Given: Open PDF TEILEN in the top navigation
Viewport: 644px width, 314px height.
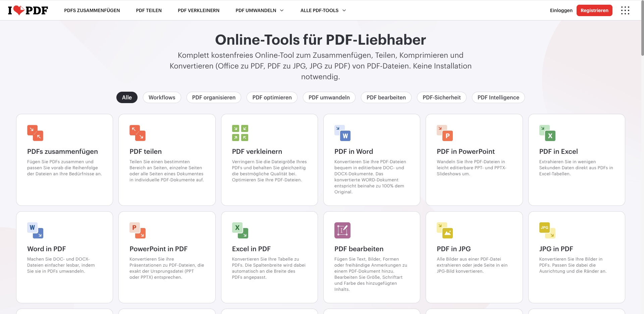Looking at the screenshot, I should [x=149, y=10].
